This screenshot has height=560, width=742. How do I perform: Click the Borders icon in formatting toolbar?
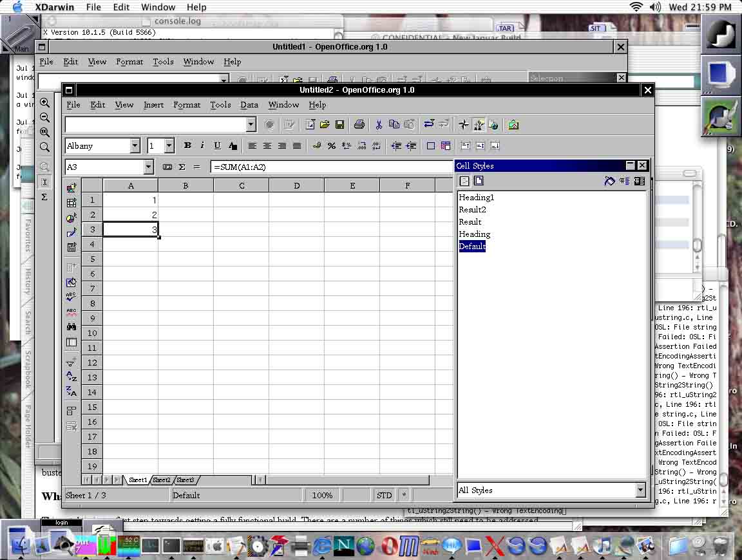tap(431, 145)
